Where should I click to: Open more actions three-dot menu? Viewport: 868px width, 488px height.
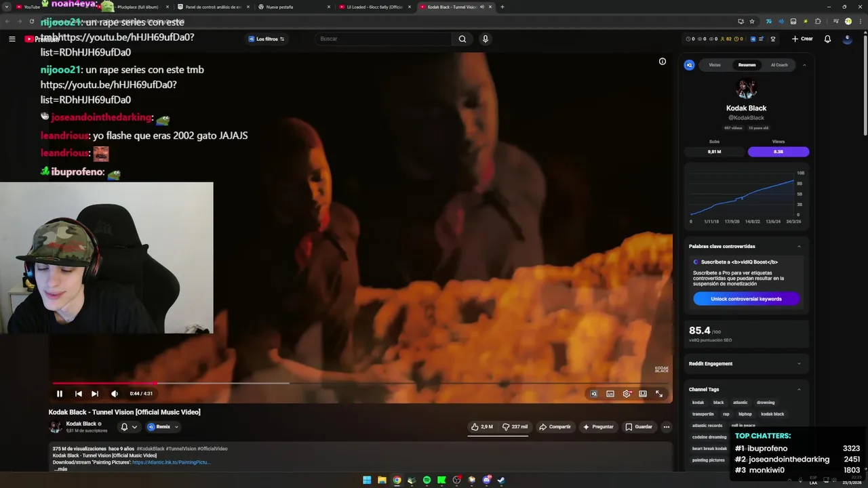tap(667, 427)
